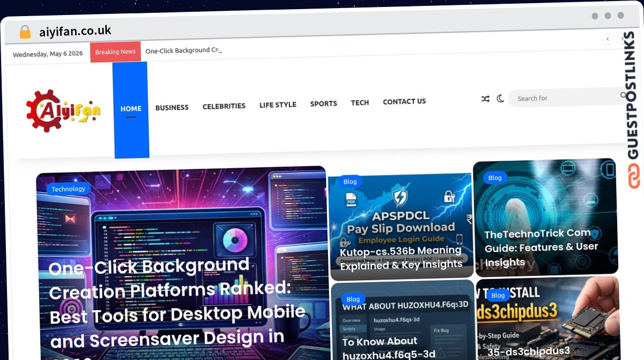Viewport: 644px width, 360px height.
Task: Click the search magnifier icon
Action: pyautogui.click(x=624, y=95)
